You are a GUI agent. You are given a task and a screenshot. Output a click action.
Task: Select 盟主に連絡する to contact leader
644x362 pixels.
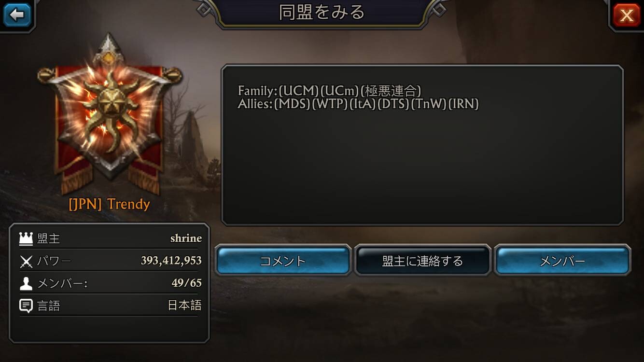pyautogui.click(x=422, y=261)
